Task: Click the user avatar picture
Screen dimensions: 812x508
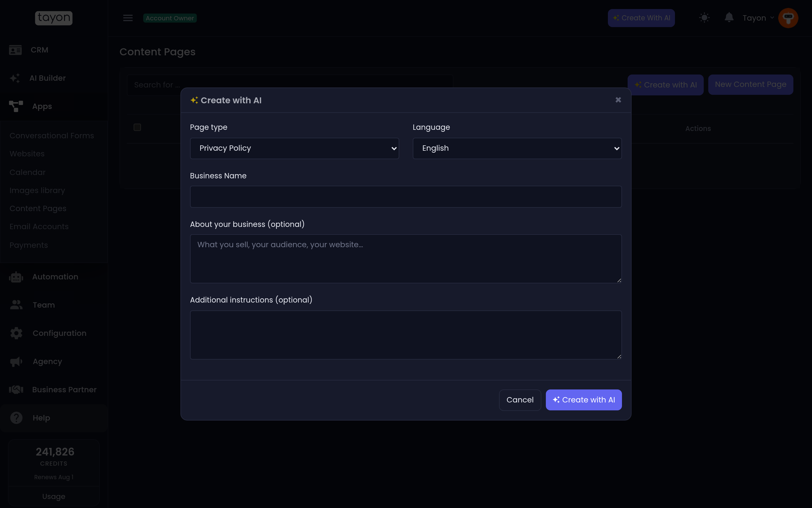Action: (788, 18)
